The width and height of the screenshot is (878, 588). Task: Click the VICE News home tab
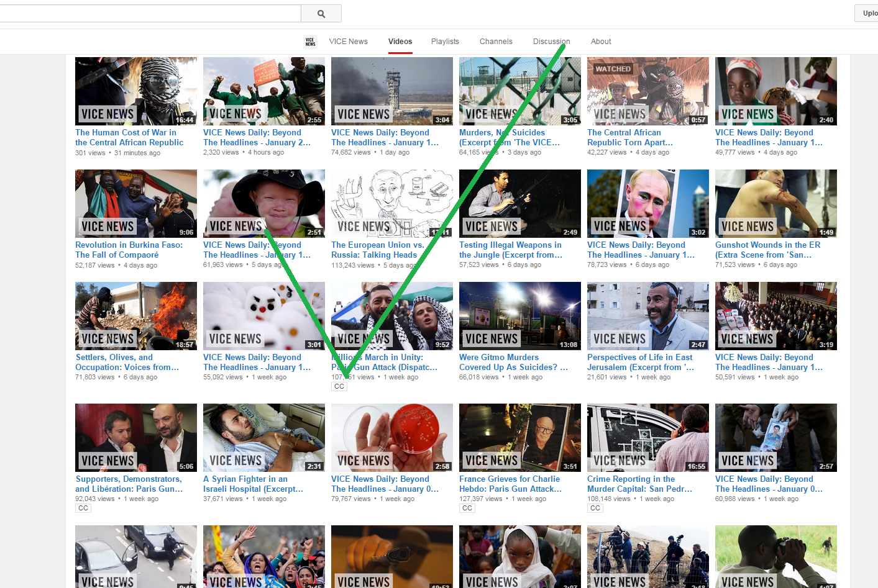[348, 42]
